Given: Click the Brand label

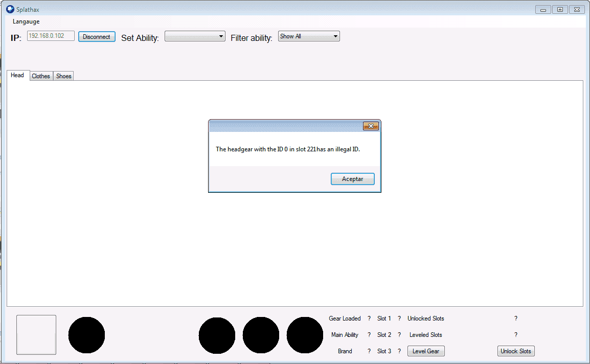Looking at the screenshot, I should point(345,351).
